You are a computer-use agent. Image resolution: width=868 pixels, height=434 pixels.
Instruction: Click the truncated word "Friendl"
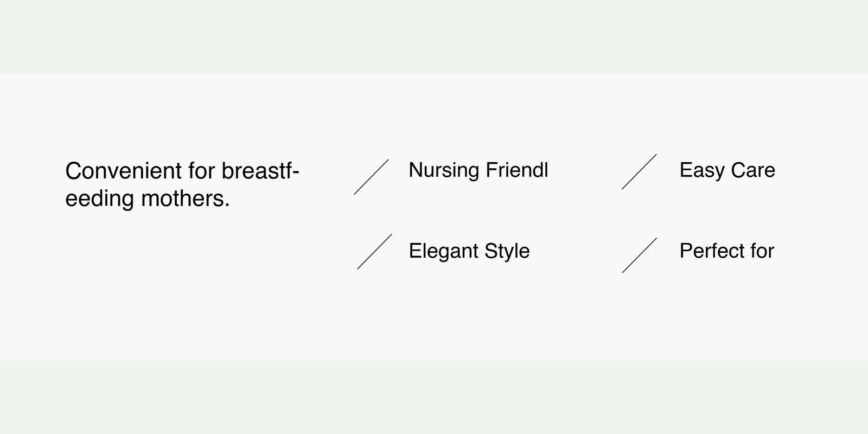pos(516,170)
